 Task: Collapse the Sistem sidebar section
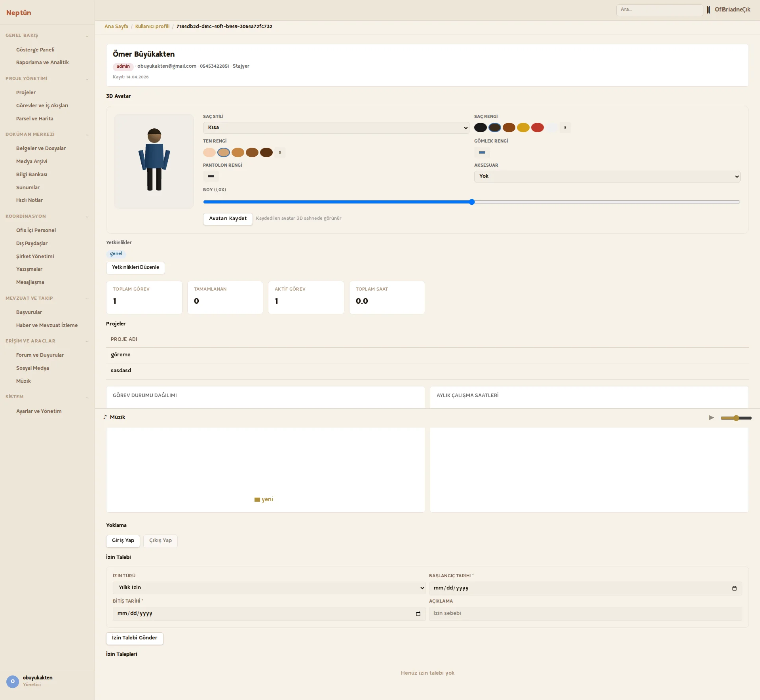pos(47,397)
